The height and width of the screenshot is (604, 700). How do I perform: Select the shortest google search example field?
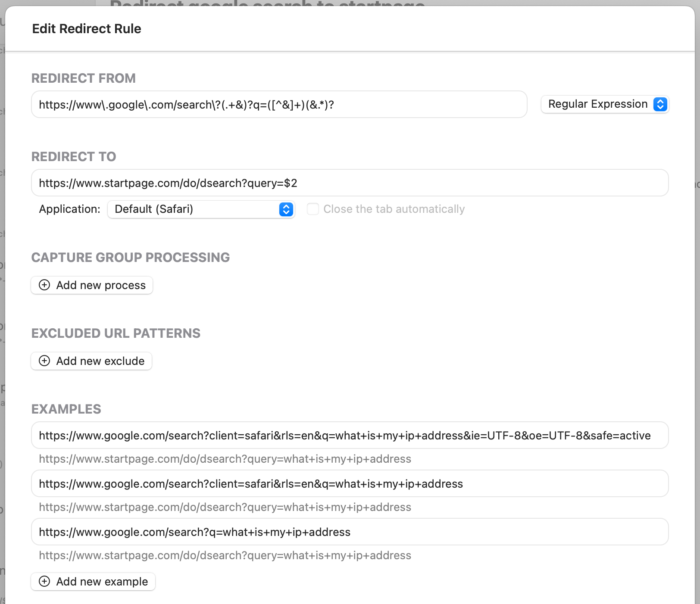[349, 532]
